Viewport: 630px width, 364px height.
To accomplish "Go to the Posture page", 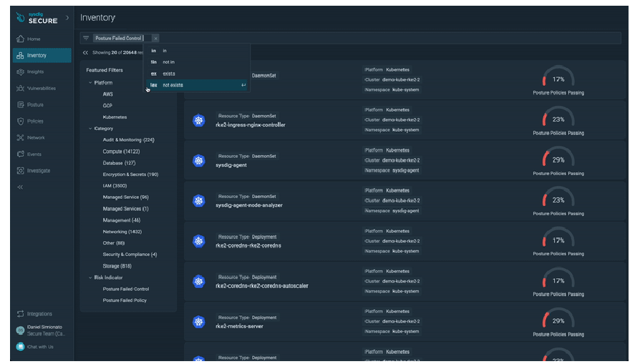I will point(35,104).
